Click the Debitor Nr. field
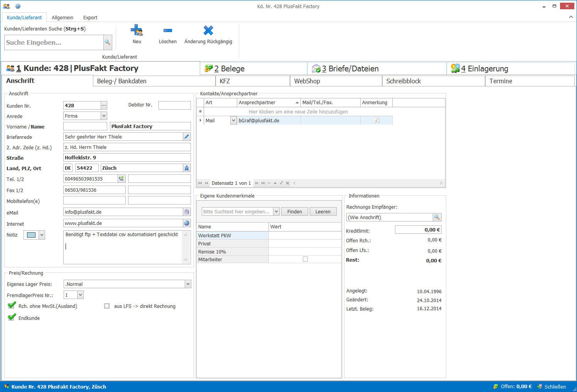The image size is (577, 392). tap(175, 105)
